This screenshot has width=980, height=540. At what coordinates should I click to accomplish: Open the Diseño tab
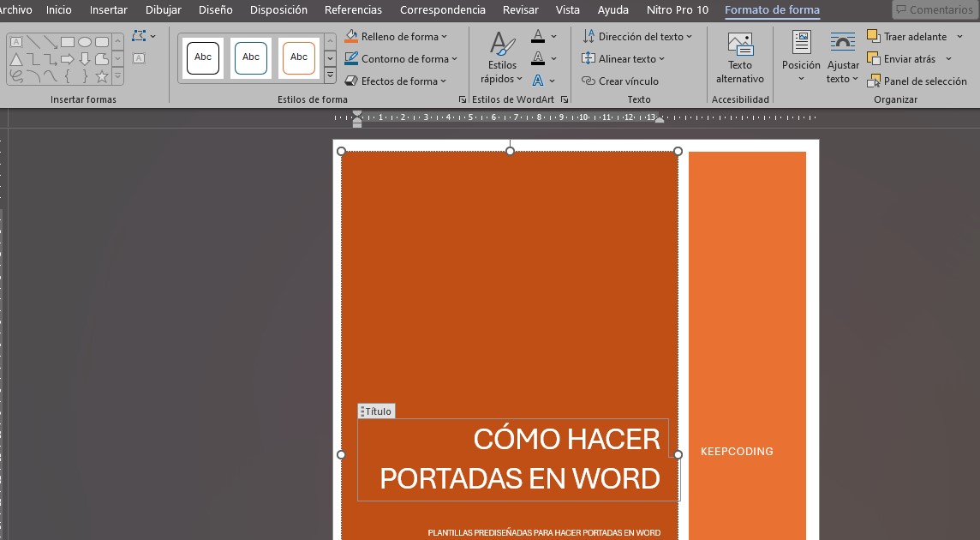point(216,10)
